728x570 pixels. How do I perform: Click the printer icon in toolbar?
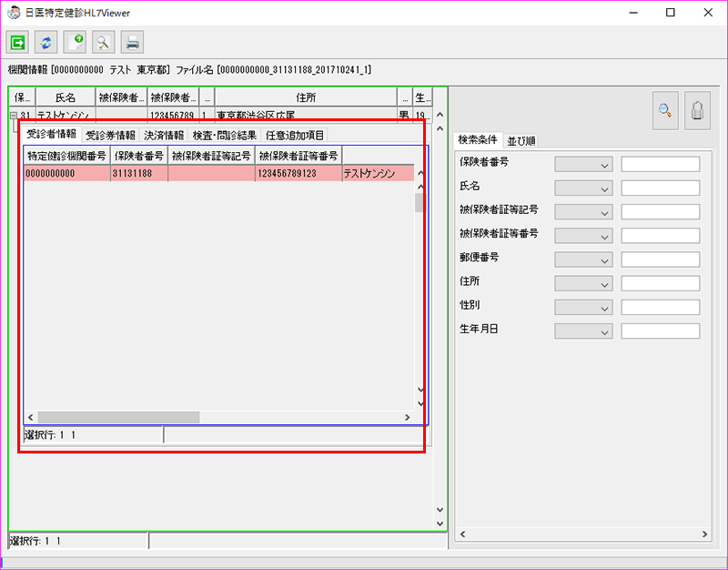133,42
